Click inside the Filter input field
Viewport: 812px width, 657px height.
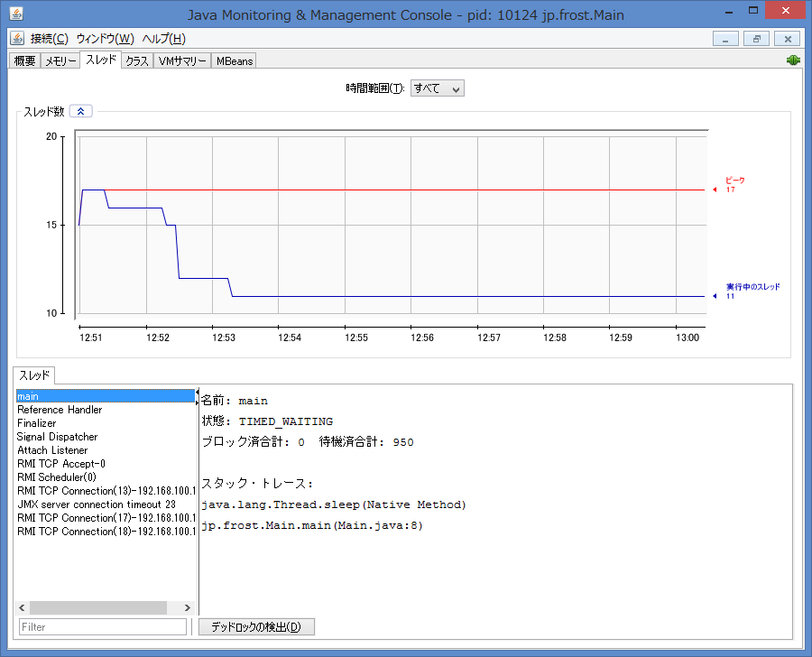pos(102,626)
